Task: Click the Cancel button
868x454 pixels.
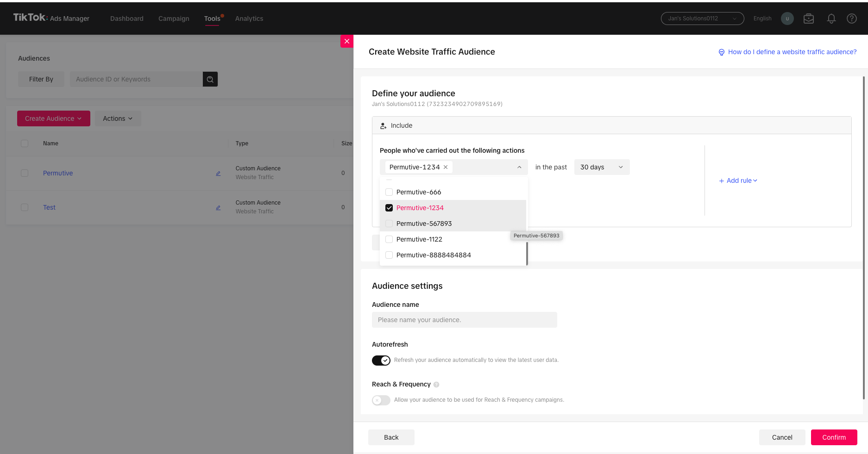Action: [x=782, y=437]
